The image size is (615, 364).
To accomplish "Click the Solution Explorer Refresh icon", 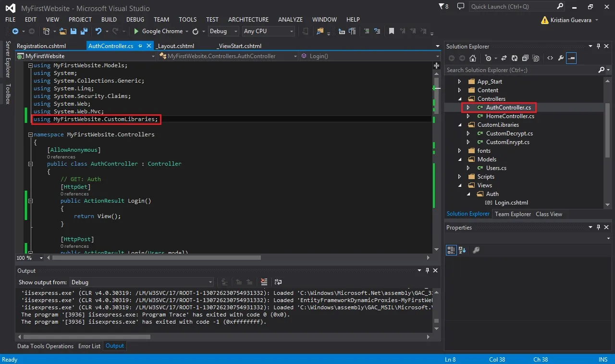I will [x=514, y=58].
